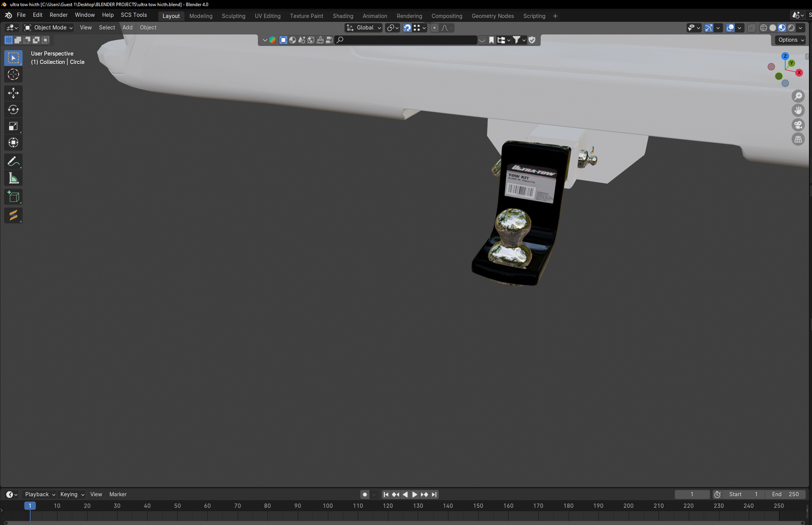This screenshot has width=812, height=525.
Task: Select the Rotate tool
Action: click(x=13, y=110)
